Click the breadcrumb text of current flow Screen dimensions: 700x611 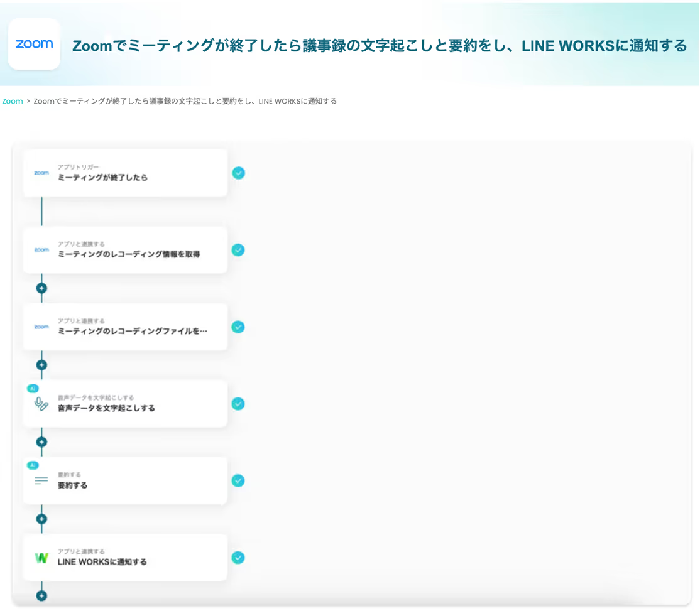pos(185,101)
